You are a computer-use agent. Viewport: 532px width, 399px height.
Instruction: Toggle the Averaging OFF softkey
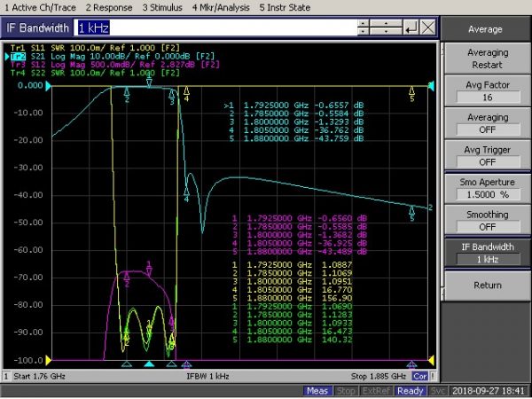[488, 123]
